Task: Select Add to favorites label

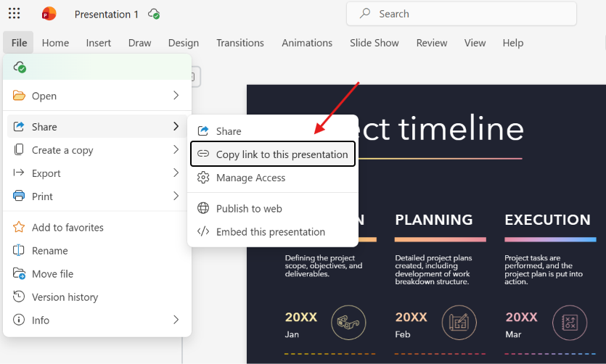Action: tap(67, 228)
